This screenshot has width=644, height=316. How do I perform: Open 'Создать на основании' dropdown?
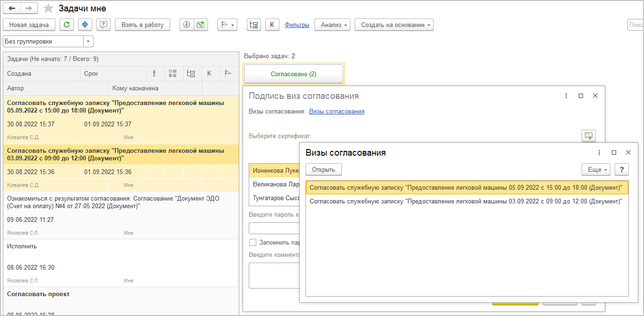click(x=393, y=25)
